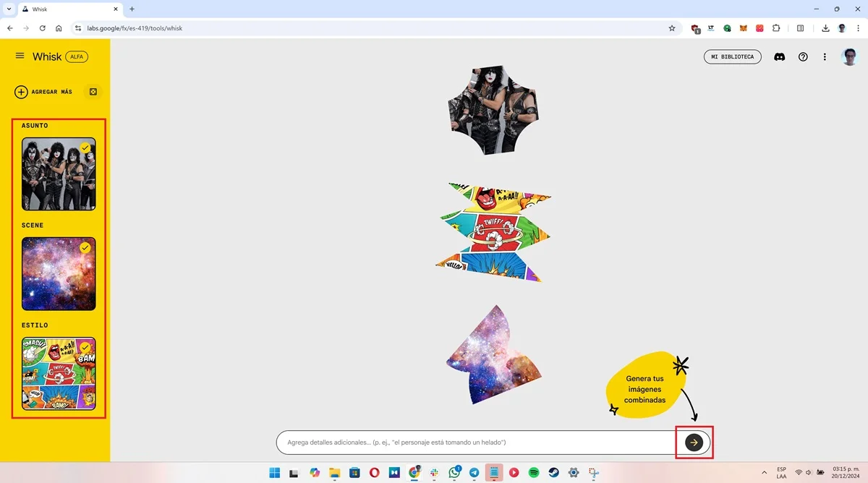Toggle the checkmark on the ASUNTO image
Viewport: 868px width, 483px height.
[85, 148]
